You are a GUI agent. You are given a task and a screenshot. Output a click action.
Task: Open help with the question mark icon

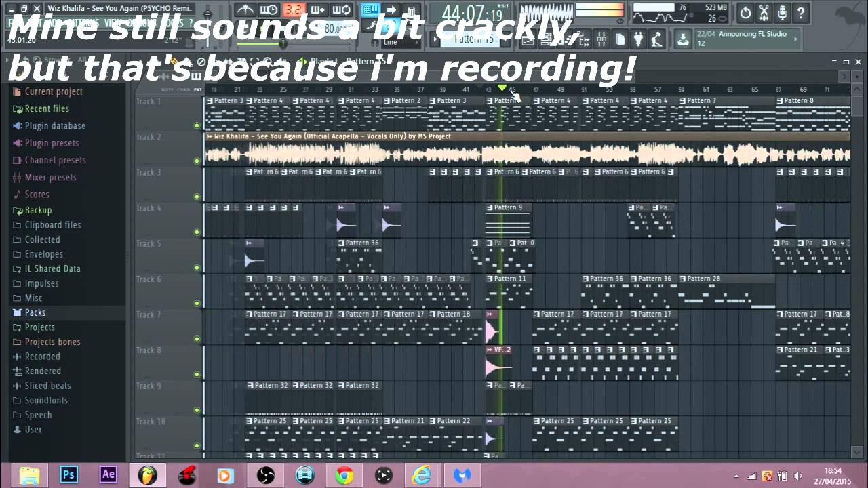tap(800, 12)
